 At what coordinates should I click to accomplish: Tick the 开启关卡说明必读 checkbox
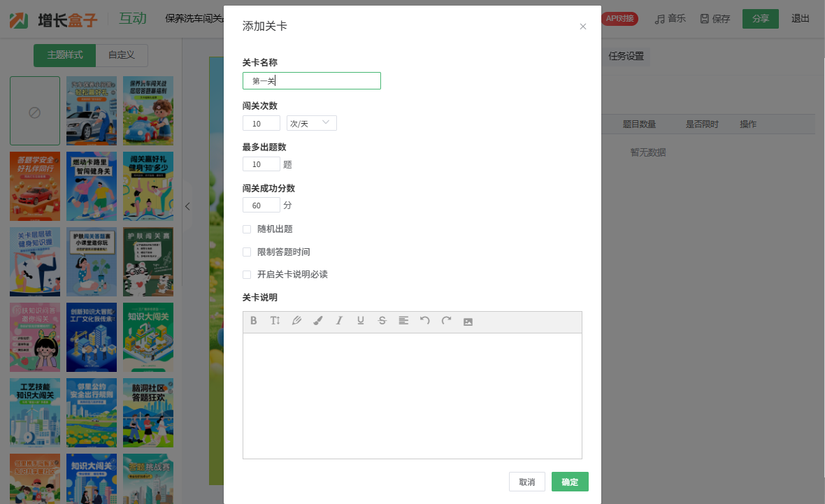(247, 275)
